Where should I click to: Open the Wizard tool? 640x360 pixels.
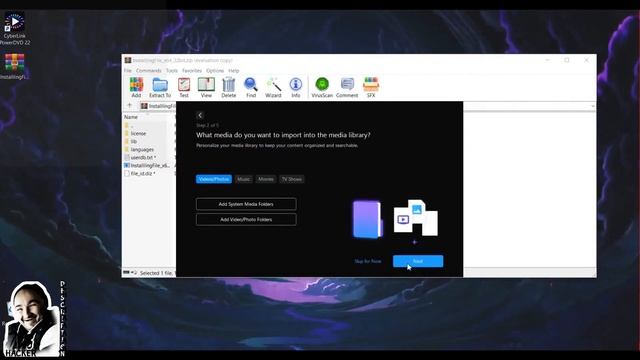click(273, 87)
